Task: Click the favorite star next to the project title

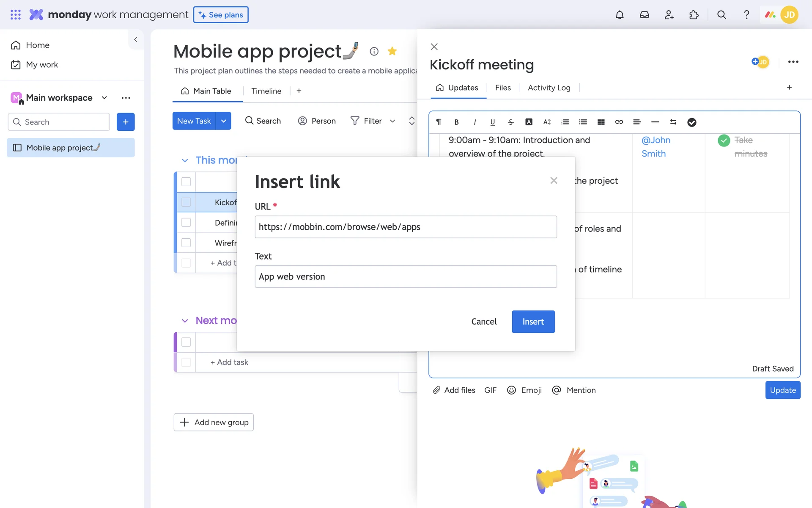Action: pyautogui.click(x=392, y=51)
